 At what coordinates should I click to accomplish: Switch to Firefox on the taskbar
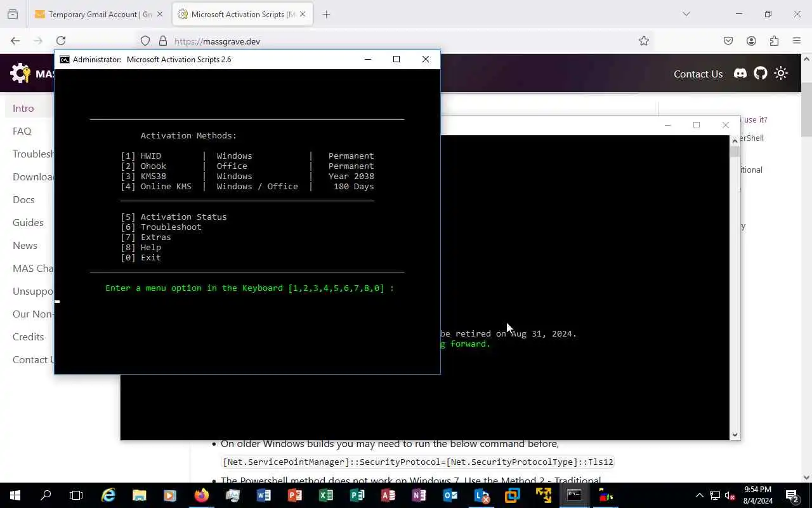pyautogui.click(x=202, y=495)
